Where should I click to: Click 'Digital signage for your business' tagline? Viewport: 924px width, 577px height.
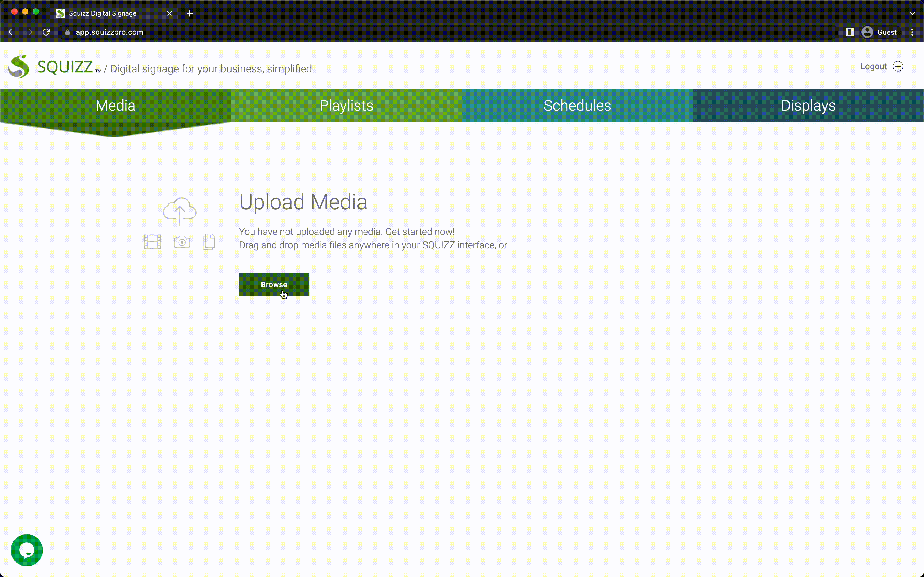[x=211, y=69]
